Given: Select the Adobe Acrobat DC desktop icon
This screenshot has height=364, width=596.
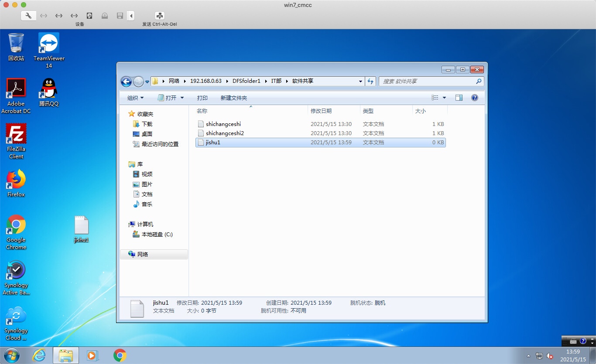Looking at the screenshot, I should (x=16, y=96).
